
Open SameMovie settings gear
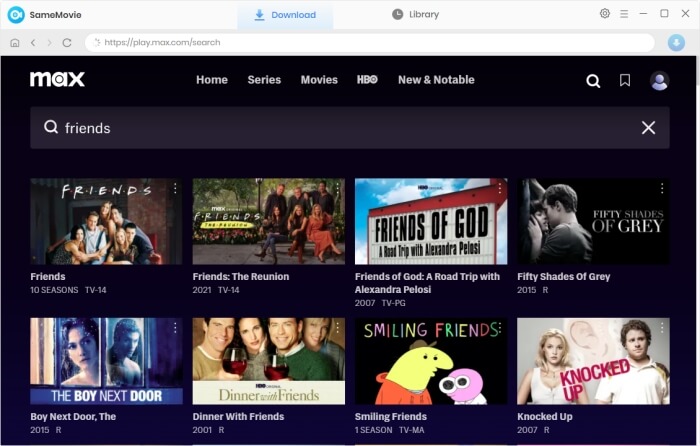[x=604, y=14]
